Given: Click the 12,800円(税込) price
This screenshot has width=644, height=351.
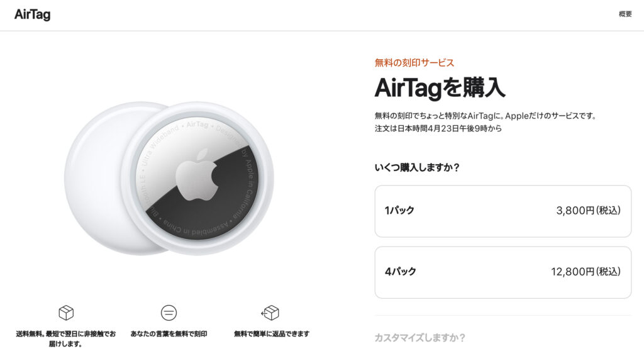Looking at the screenshot, I should click(586, 272).
